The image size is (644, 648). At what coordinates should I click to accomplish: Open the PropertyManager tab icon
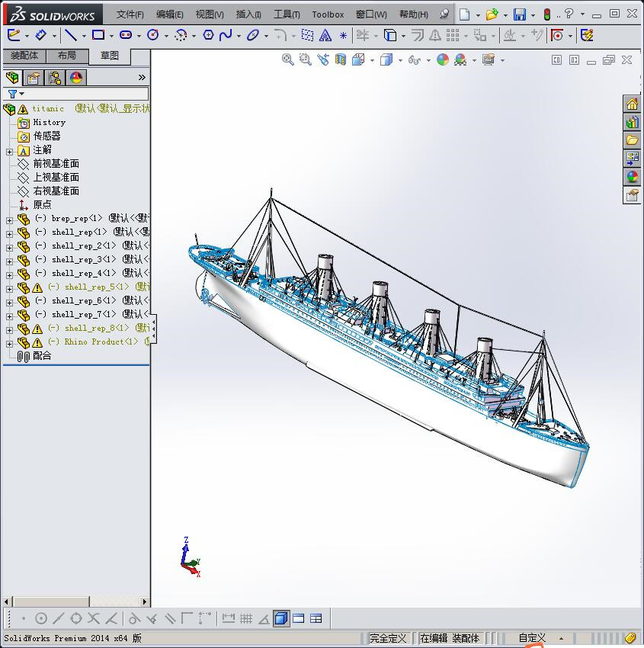[34, 78]
